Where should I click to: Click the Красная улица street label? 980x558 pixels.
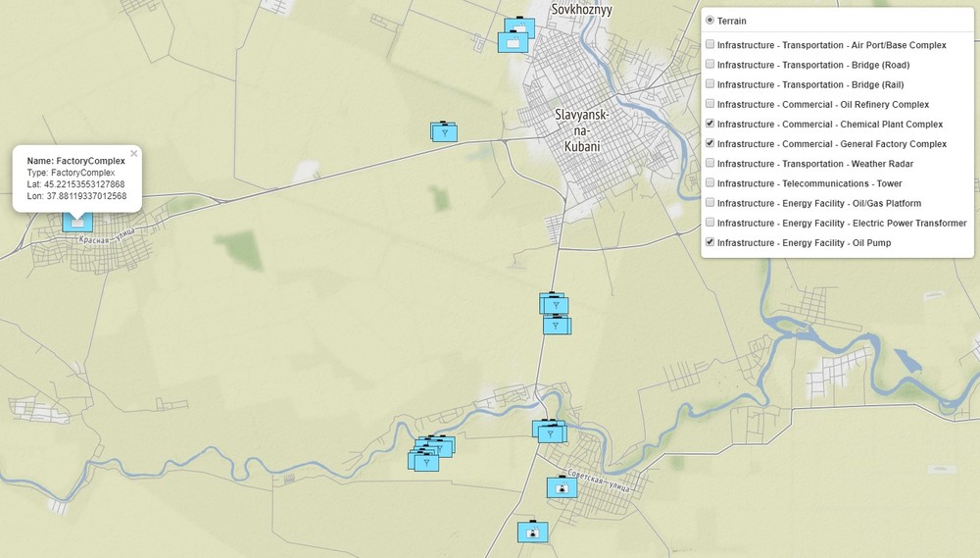(x=107, y=236)
